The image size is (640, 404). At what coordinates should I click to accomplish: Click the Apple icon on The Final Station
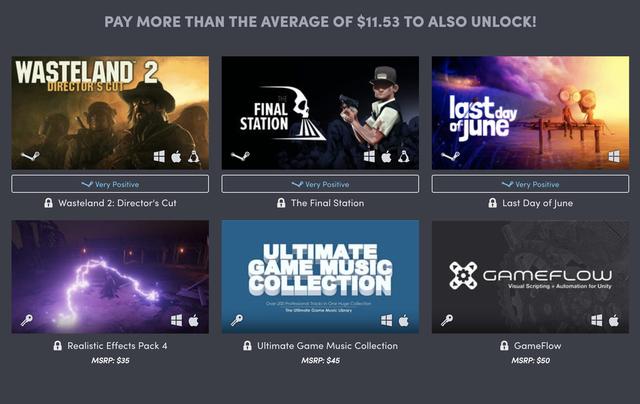click(x=386, y=156)
